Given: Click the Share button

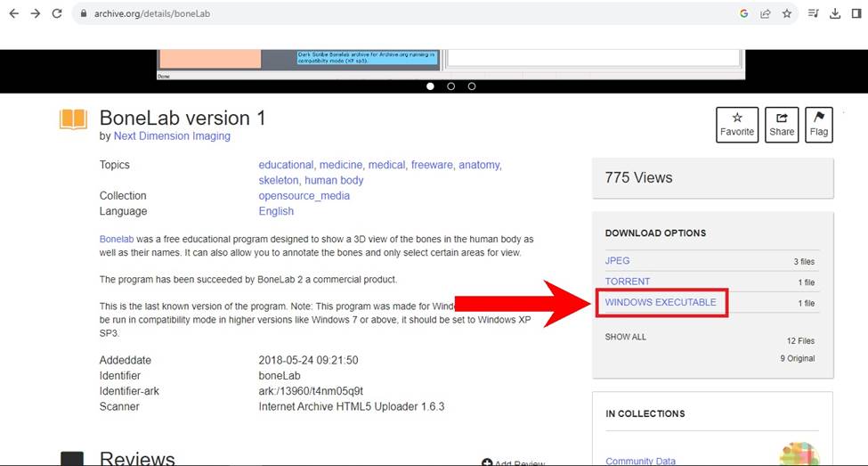Looking at the screenshot, I should 782,125.
